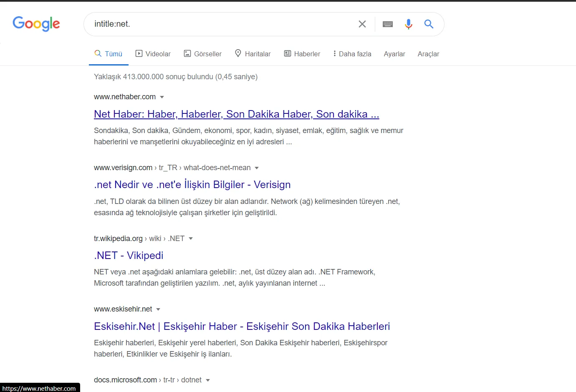Click the blue magnifier search button
This screenshot has width=576, height=392.
point(429,24)
